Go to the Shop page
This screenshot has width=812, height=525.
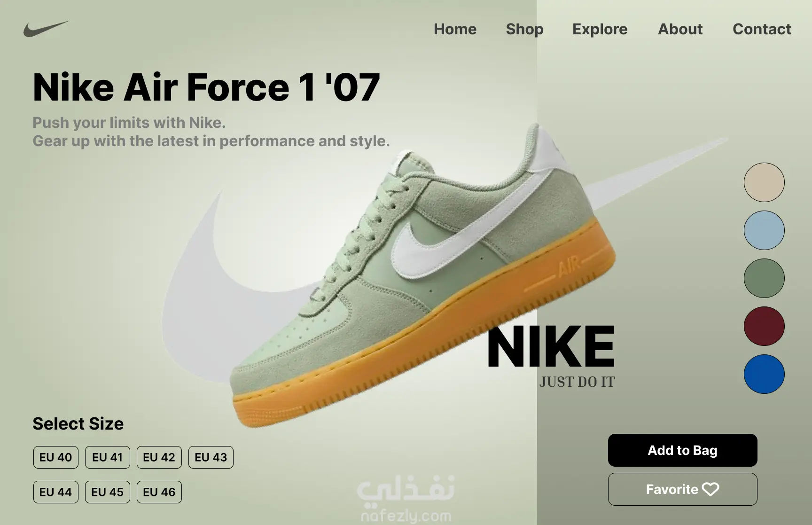524,29
